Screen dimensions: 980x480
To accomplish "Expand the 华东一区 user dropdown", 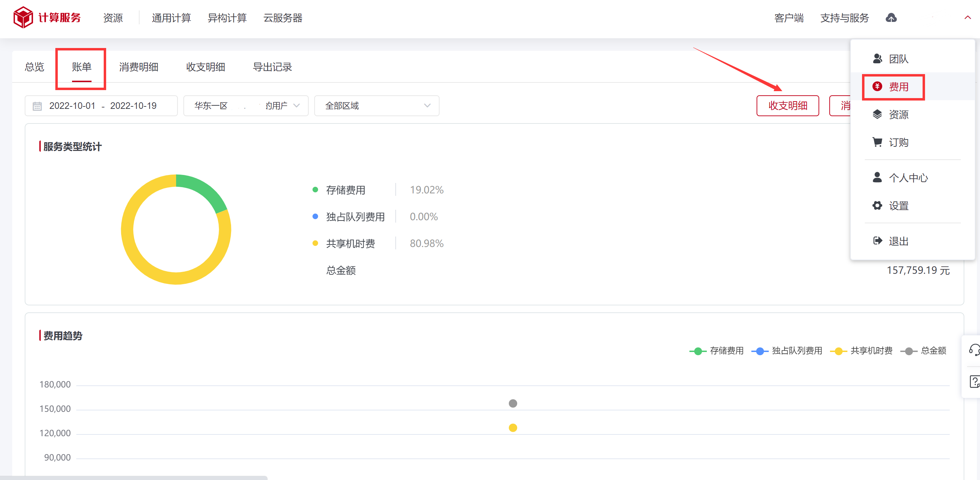I will coord(246,106).
